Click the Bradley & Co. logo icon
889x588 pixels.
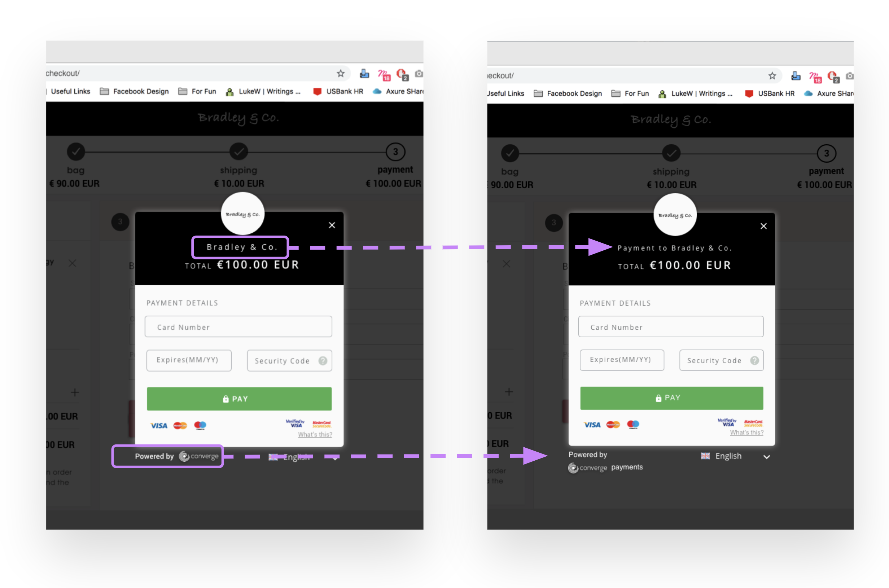coord(242,214)
